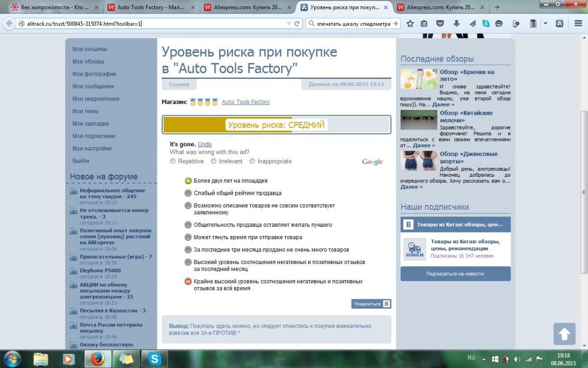Click the Undo link in the ad
This screenshot has width=588, height=368.
[205, 144]
